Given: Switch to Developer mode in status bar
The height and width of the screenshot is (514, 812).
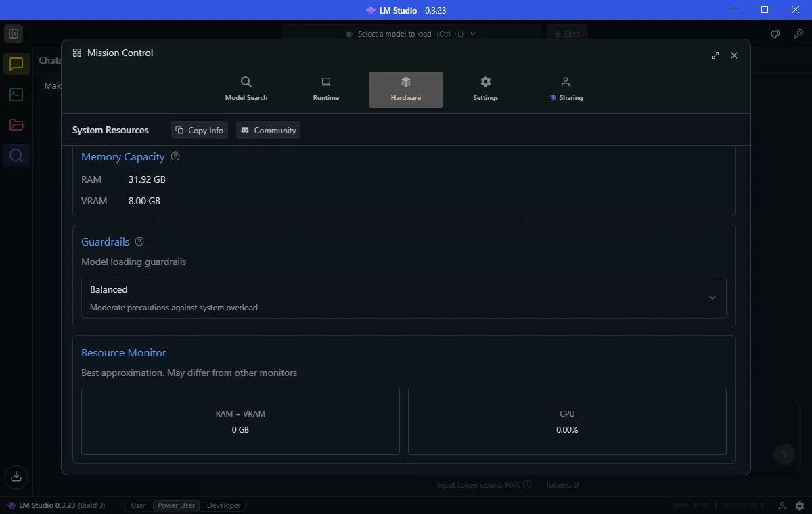Looking at the screenshot, I should [223, 505].
